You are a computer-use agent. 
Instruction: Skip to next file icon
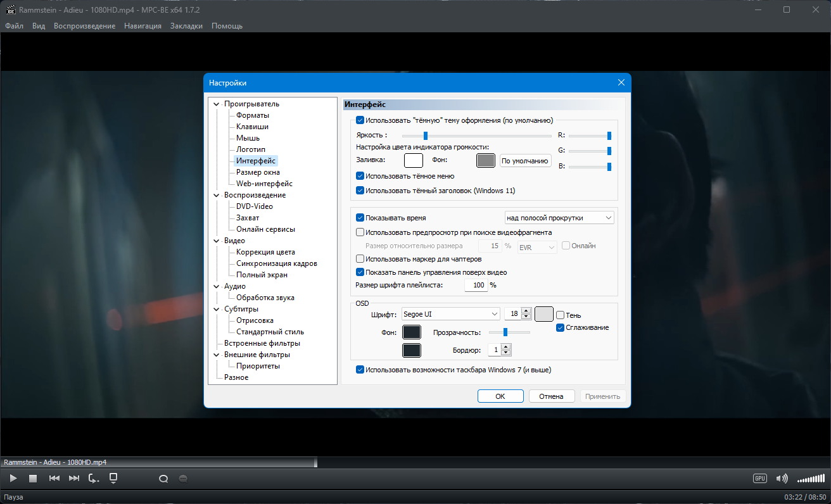click(x=74, y=479)
